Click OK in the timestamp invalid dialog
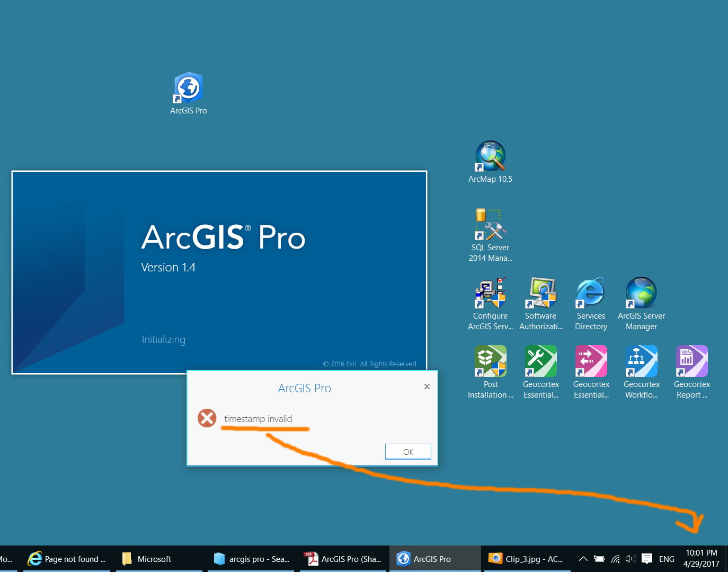Image resolution: width=728 pixels, height=572 pixels. pos(408,452)
